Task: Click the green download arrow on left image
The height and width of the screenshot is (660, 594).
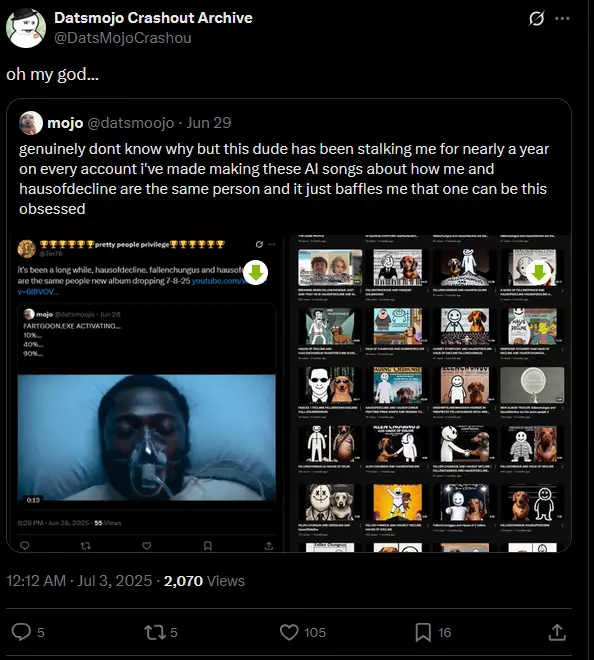Action: [x=256, y=272]
